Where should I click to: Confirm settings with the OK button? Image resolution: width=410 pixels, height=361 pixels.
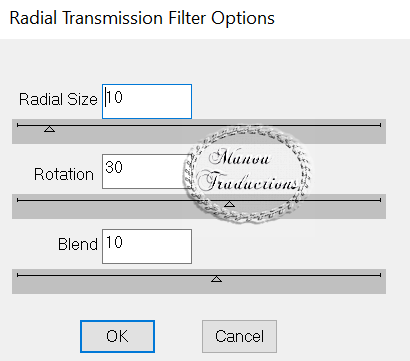coord(117,336)
